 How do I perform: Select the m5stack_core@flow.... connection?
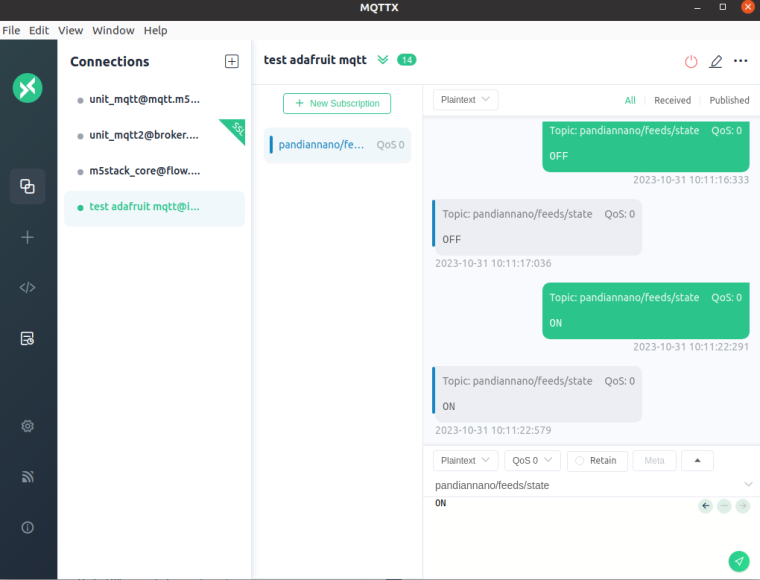(154, 171)
